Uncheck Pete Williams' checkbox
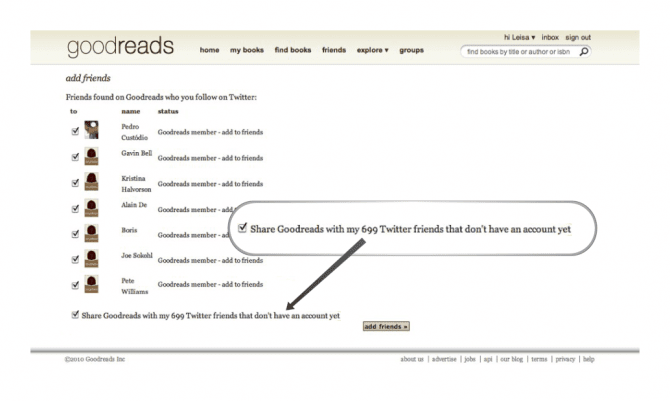 (75, 285)
